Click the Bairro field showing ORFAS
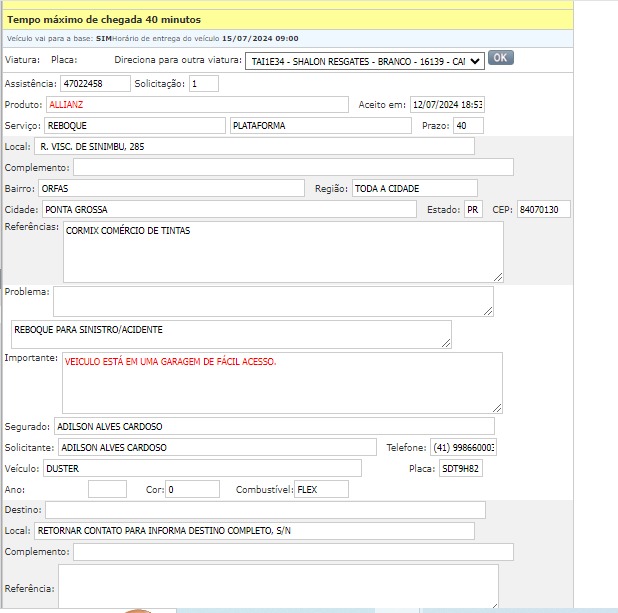Image resolution: width=618 pixels, height=613 pixels. (170, 188)
